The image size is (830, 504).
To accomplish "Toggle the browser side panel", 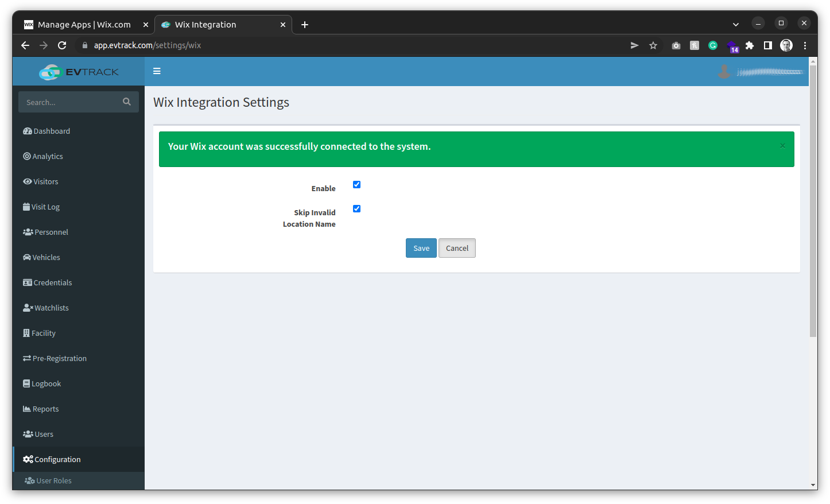I will (x=768, y=45).
